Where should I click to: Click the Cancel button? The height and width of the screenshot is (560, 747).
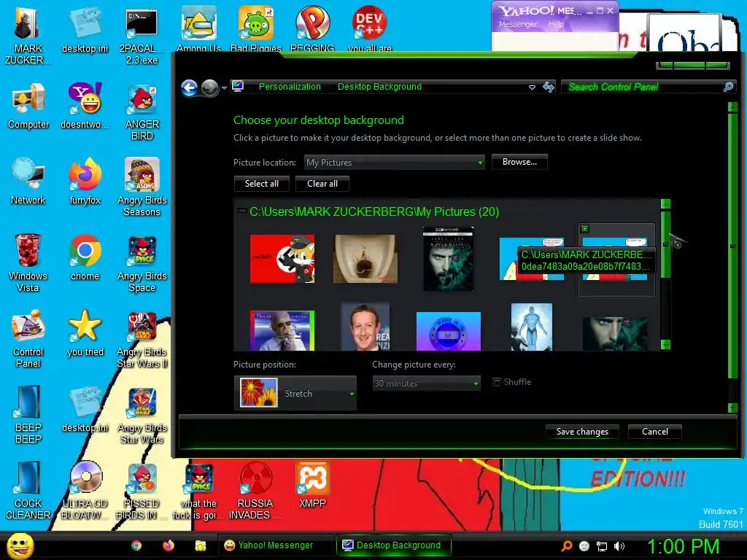point(654,432)
